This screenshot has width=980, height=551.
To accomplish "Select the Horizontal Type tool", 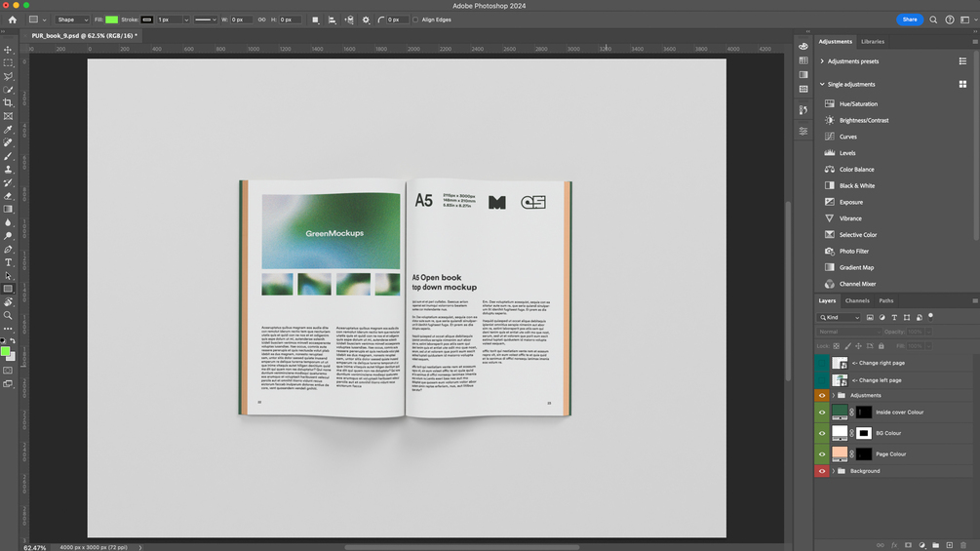I will pyautogui.click(x=8, y=262).
